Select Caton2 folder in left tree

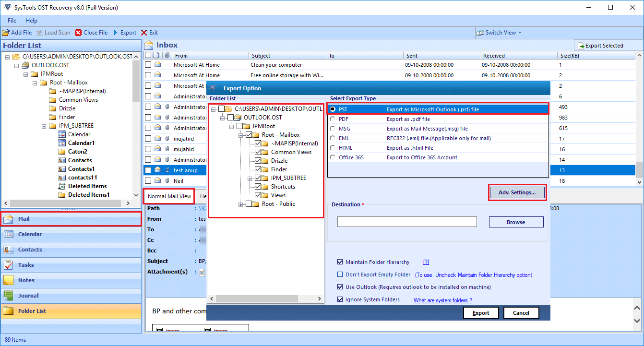click(77, 152)
